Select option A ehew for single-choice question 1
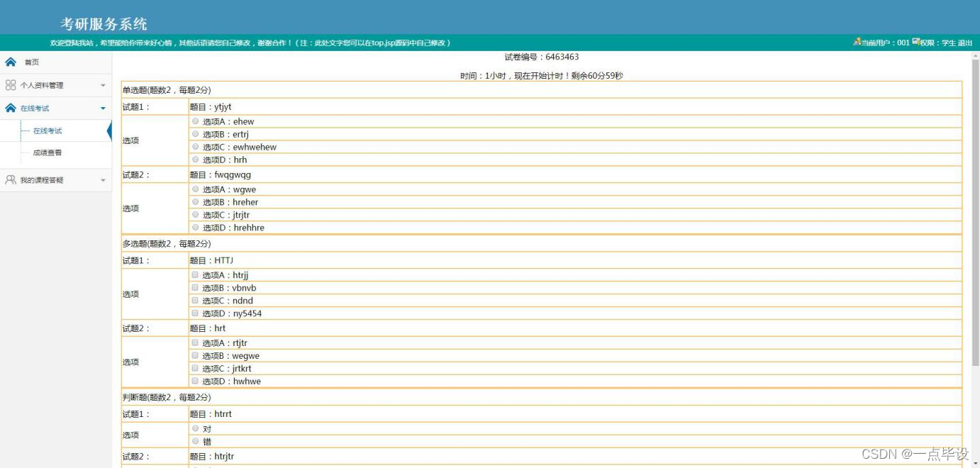Viewport: 980px width, 468px height. pos(196,121)
